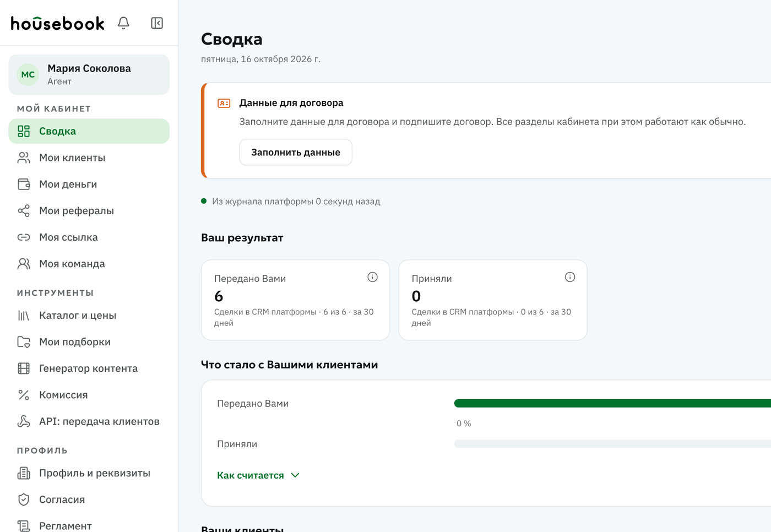Click the empty Приняли progress bar
771x532 pixels.
pyautogui.click(x=612, y=443)
